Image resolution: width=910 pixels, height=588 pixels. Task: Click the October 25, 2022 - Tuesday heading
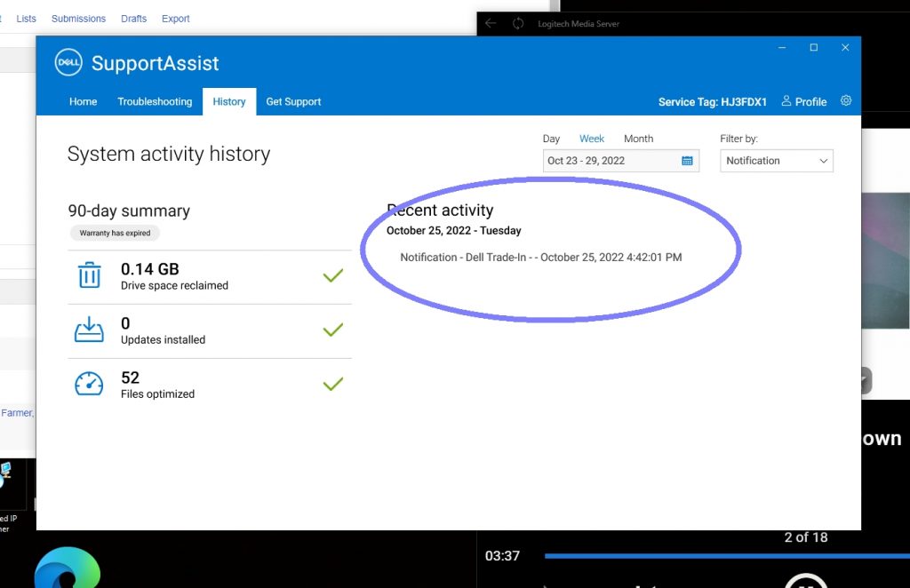(x=454, y=230)
